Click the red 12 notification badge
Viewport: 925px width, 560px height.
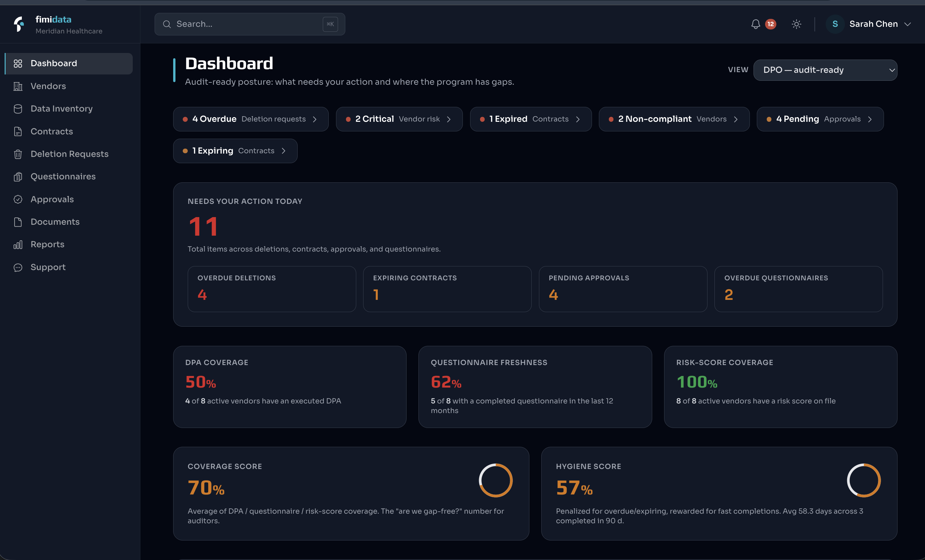coord(770,24)
